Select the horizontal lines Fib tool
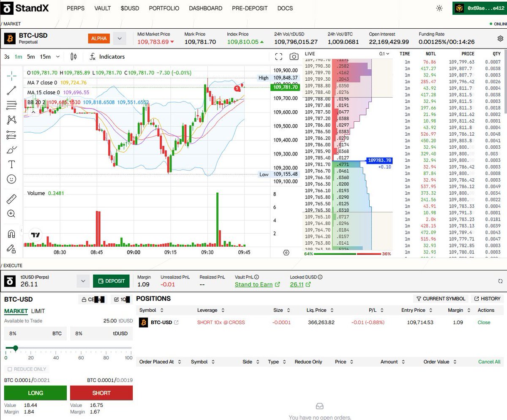Image resolution: width=507 pixels, height=420 pixels. [11, 105]
